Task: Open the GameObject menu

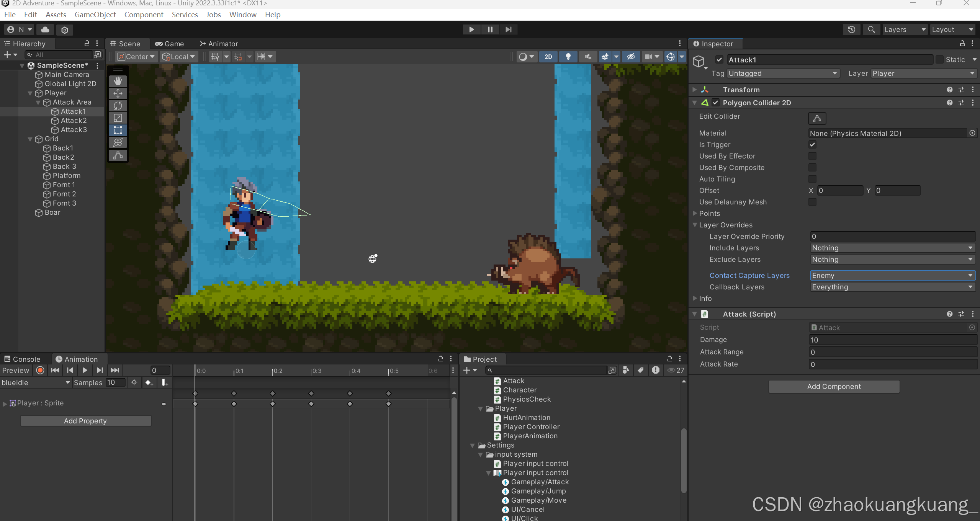Action: (x=95, y=15)
